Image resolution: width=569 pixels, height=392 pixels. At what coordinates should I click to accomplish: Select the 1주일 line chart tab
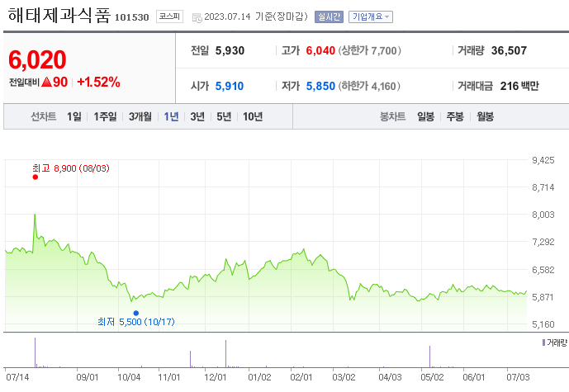pyautogui.click(x=105, y=116)
